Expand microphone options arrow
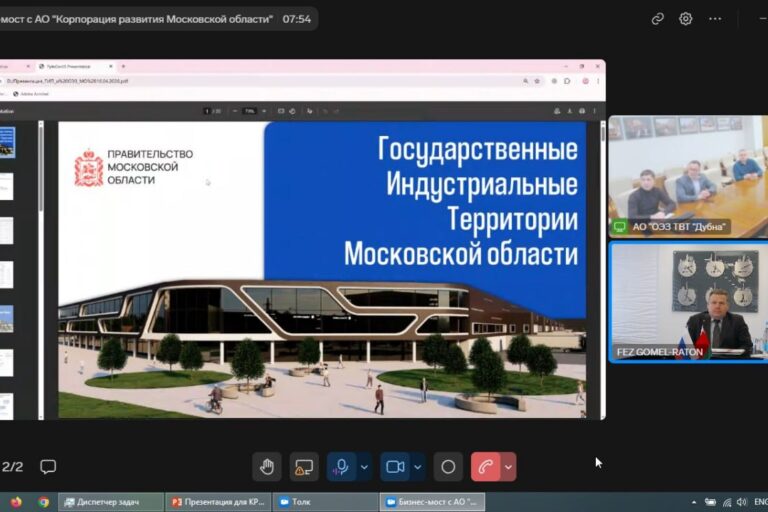The image size is (768, 512). (x=364, y=467)
